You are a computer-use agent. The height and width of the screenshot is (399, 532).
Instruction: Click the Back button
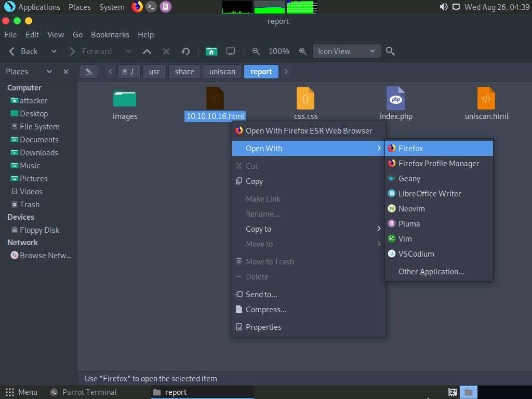coord(23,51)
